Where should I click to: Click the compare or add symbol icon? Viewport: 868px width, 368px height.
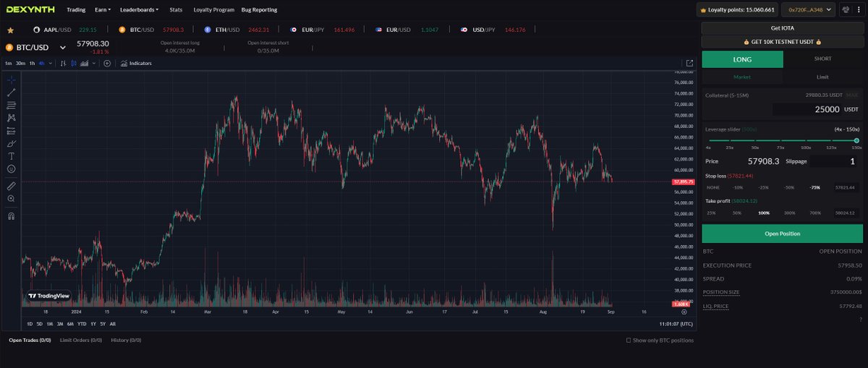[107, 64]
